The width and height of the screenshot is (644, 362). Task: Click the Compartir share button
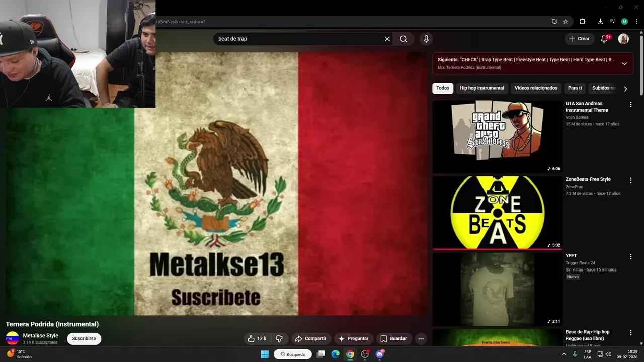tap(310, 339)
